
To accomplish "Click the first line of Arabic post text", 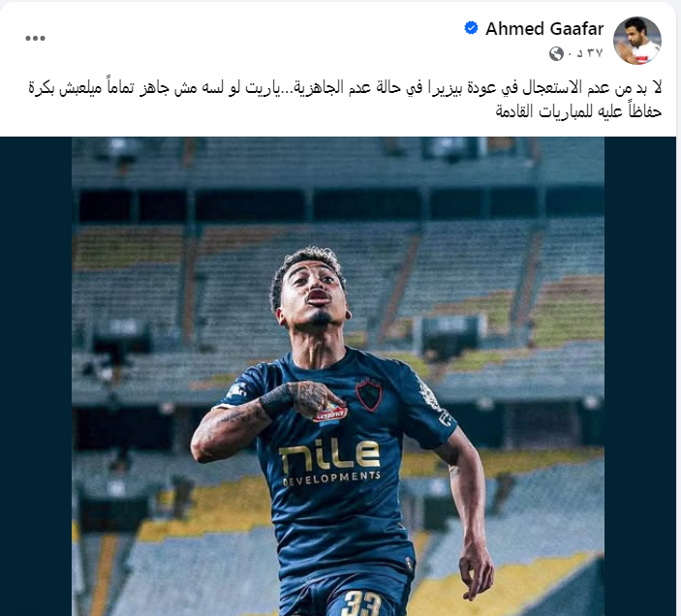I will pos(345,87).
